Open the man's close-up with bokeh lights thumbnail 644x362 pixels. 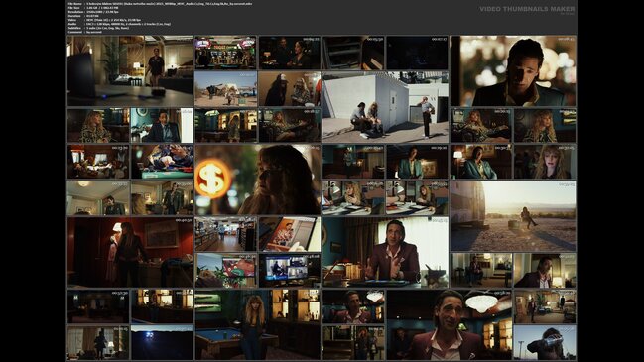(x=513, y=71)
